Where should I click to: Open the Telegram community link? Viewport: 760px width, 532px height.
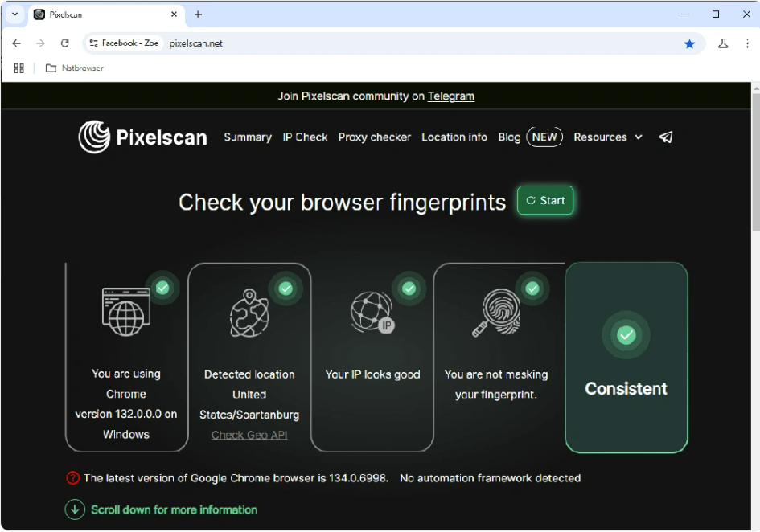pyautogui.click(x=450, y=96)
